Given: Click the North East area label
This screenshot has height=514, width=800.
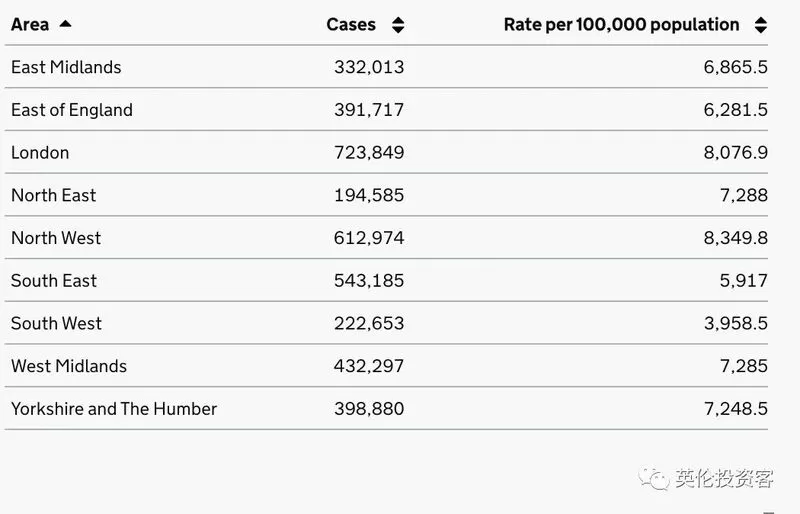Looking at the screenshot, I should (x=54, y=195).
